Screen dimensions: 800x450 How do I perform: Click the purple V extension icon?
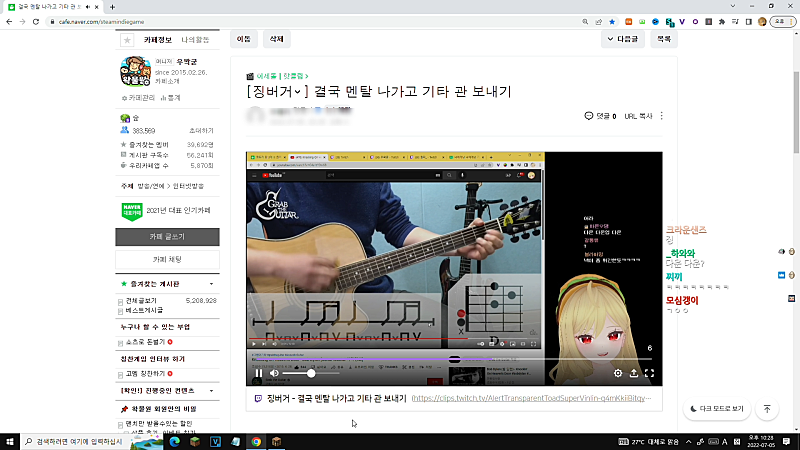682,22
